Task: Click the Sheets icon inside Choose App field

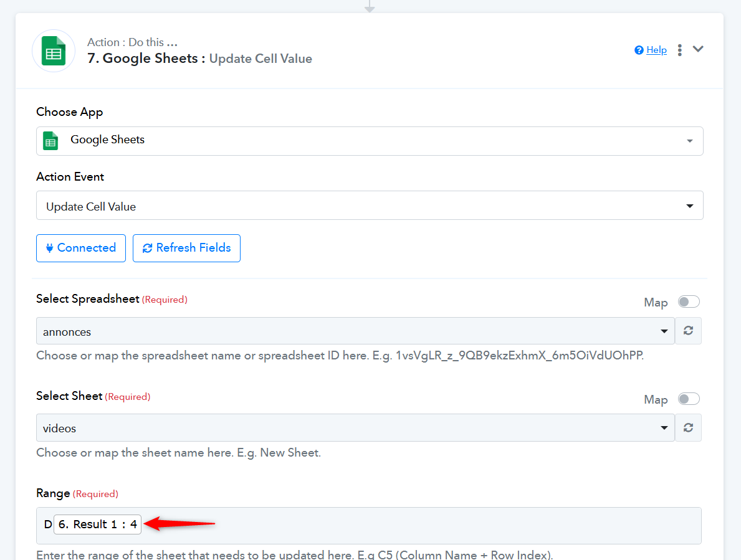Action: [x=51, y=140]
